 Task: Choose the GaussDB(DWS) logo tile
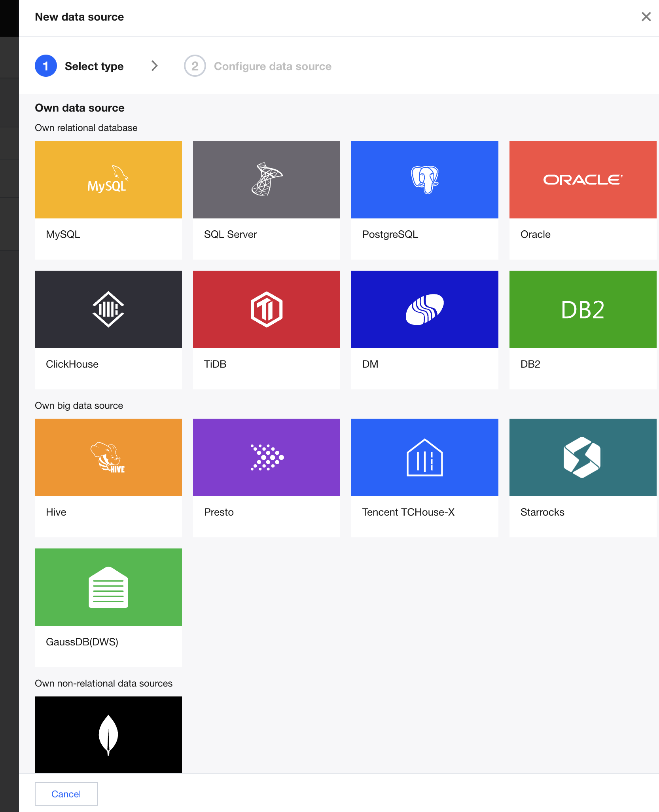[x=108, y=587]
